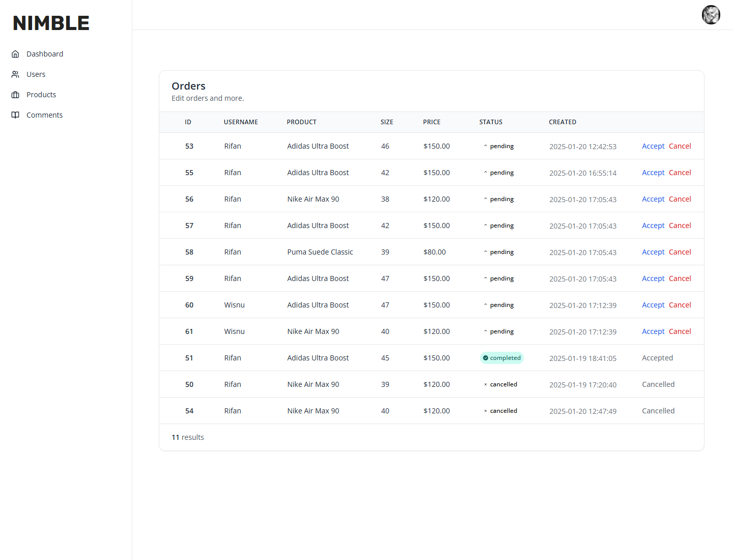Click the SIZE column header
The height and width of the screenshot is (560, 733).
[387, 122]
